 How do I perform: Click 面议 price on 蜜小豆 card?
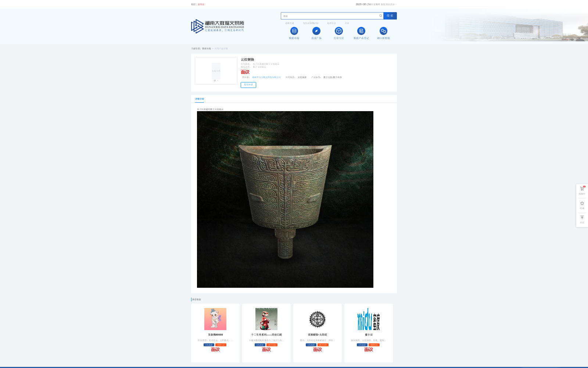click(369, 350)
